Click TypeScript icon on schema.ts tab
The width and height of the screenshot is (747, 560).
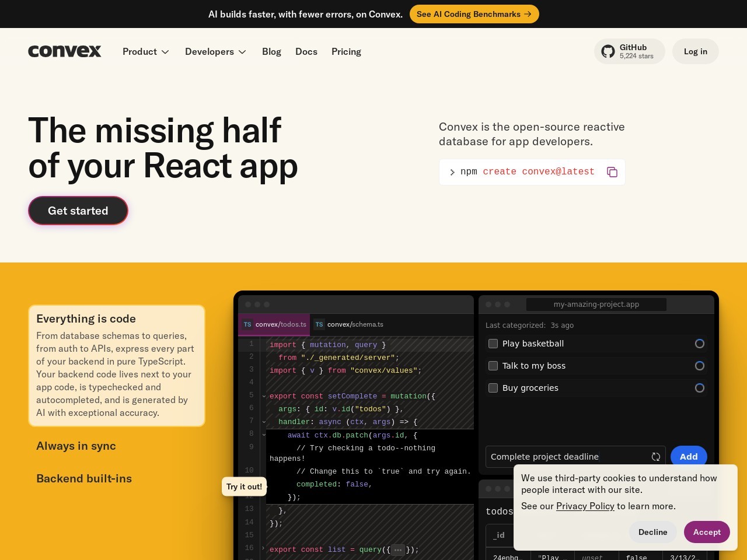(x=319, y=324)
